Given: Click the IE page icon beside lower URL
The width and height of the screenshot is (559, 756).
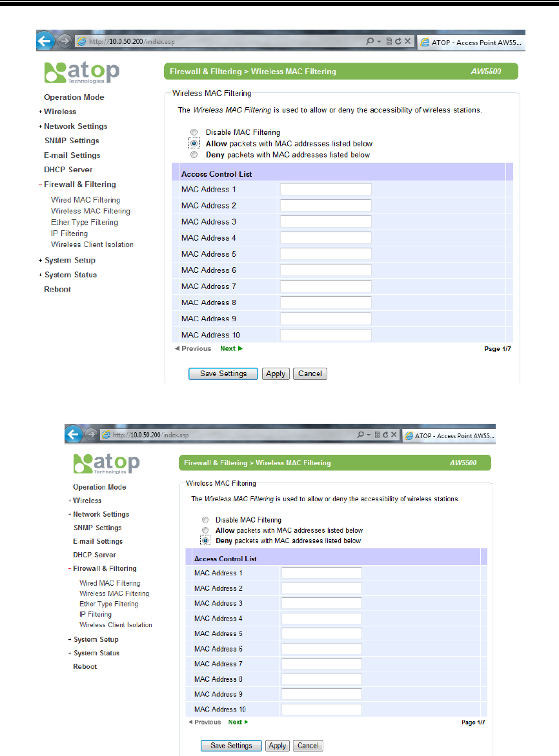Looking at the screenshot, I should click(x=106, y=435).
